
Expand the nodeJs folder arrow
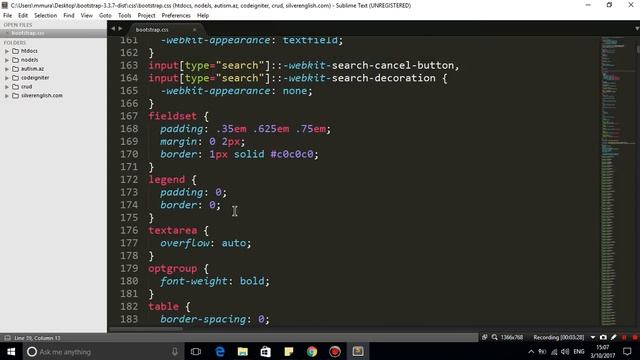point(7,60)
